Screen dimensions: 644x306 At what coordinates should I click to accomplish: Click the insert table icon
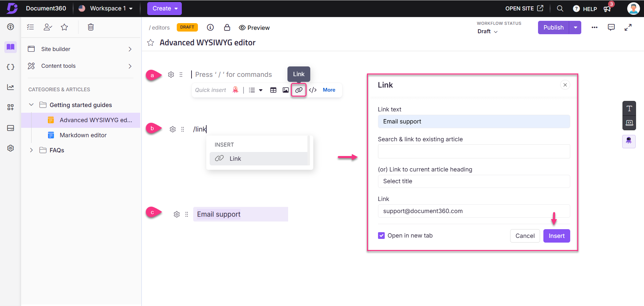[x=273, y=90]
